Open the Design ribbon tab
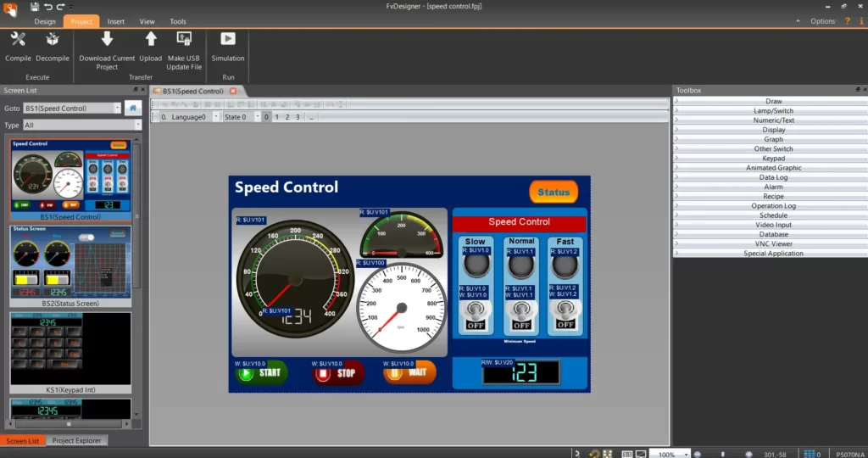This screenshot has width=868, height=458. (45, 21)
